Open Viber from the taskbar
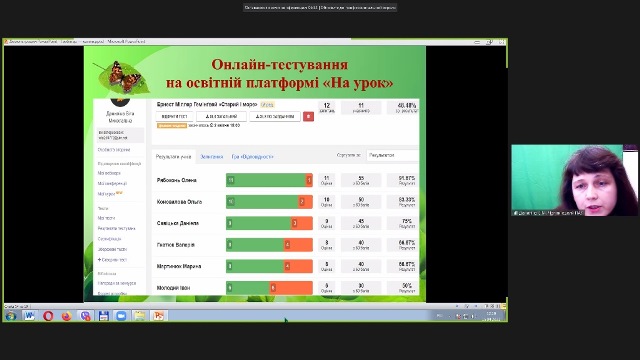The image size is (640, 360). (x=85, y=316)
